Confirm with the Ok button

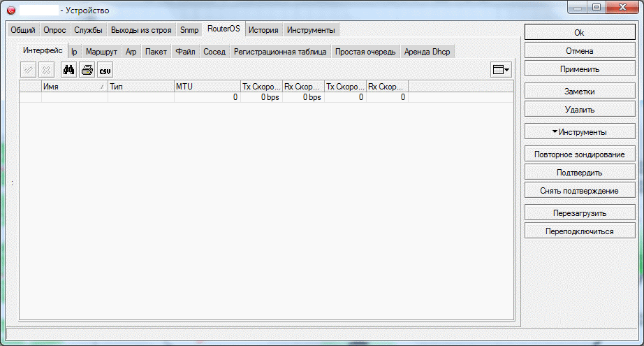pos(580,32)
